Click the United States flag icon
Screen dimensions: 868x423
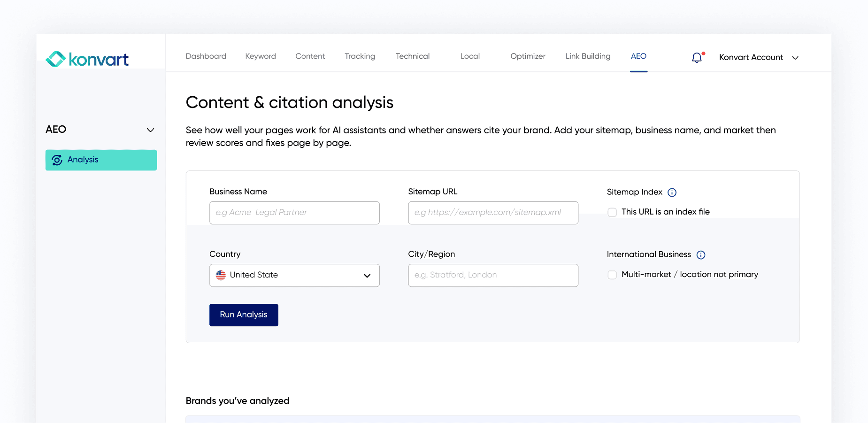(221, 275)
